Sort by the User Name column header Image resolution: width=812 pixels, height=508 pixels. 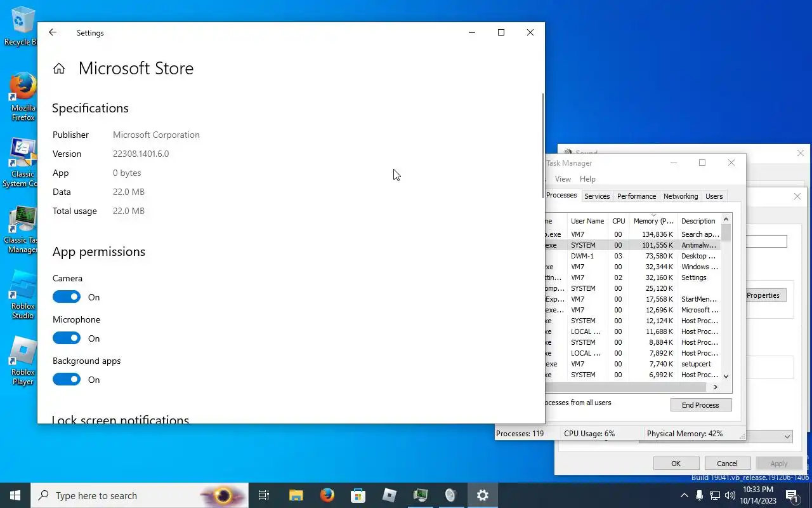tap(587, 221)
